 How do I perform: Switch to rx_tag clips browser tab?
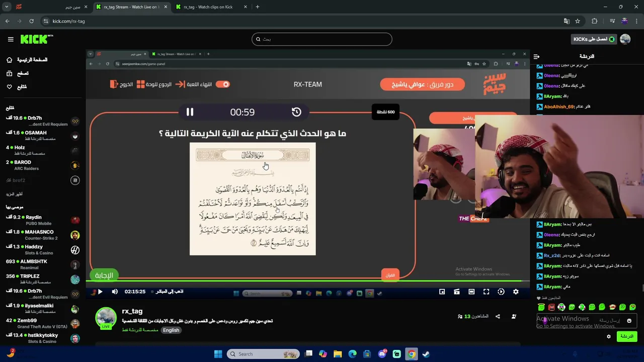(x=211, y=7)
